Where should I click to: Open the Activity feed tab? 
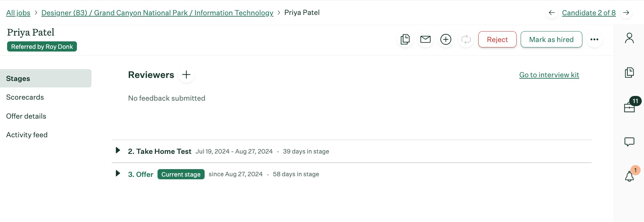[x=27, y=135]
